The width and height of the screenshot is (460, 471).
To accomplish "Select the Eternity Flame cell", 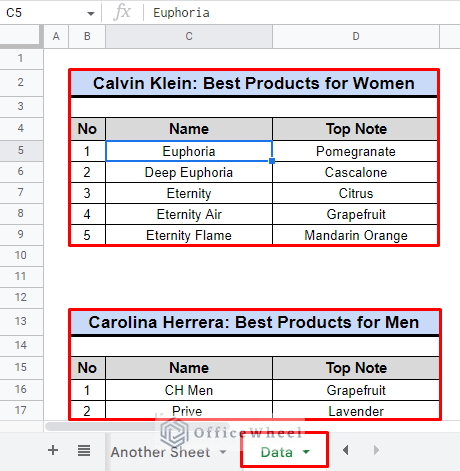I will point(189,235).
